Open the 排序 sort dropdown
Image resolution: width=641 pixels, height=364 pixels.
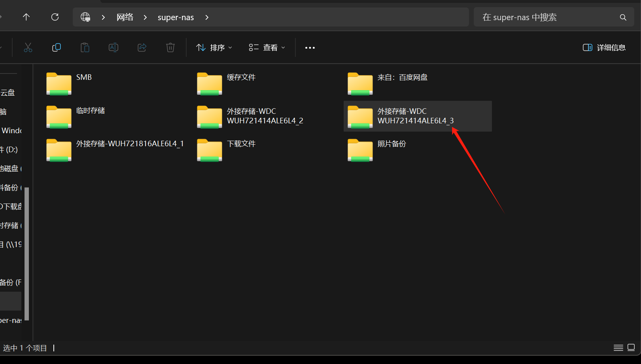(214, 48)
